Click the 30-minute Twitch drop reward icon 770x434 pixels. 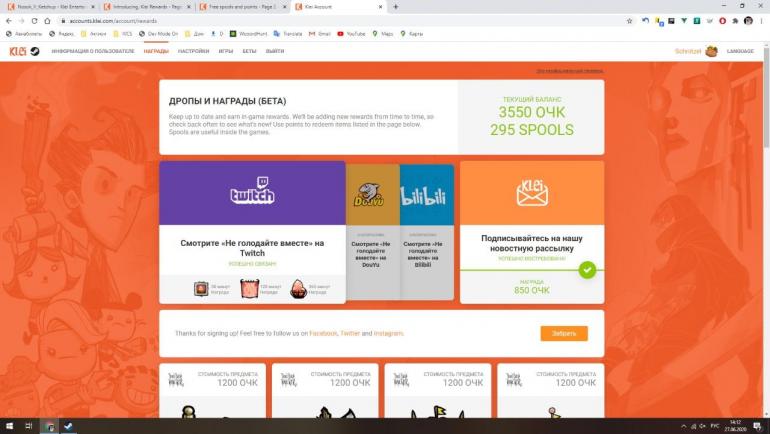point(201,289)
